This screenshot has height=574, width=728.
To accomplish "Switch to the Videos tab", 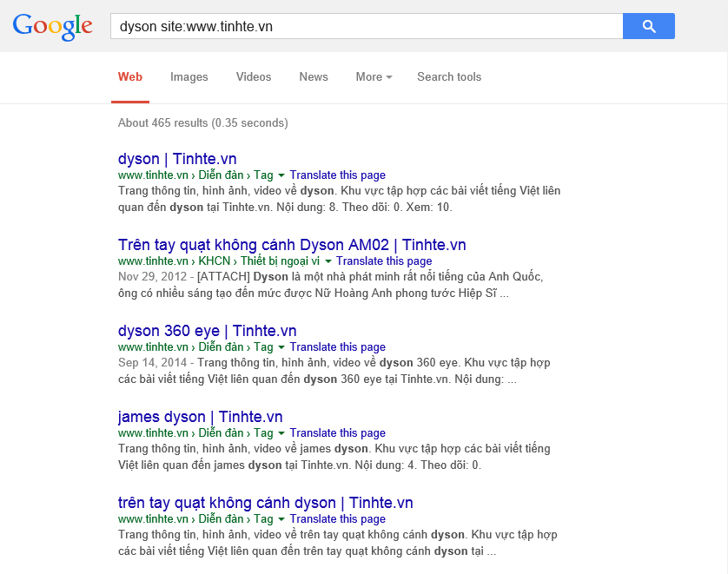I will pos(253,76).
